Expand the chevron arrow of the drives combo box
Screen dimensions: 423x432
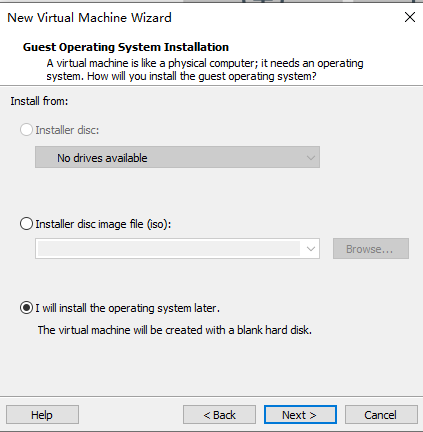(311, 157)
